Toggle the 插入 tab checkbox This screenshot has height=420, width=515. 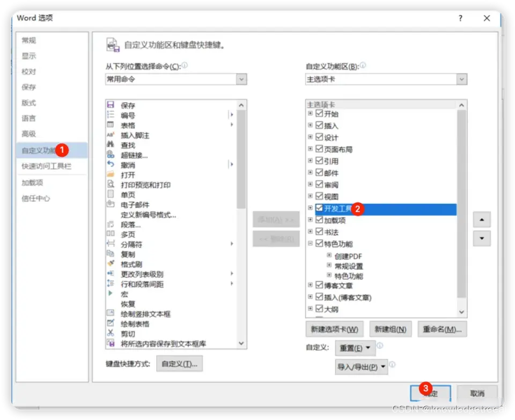319,125
